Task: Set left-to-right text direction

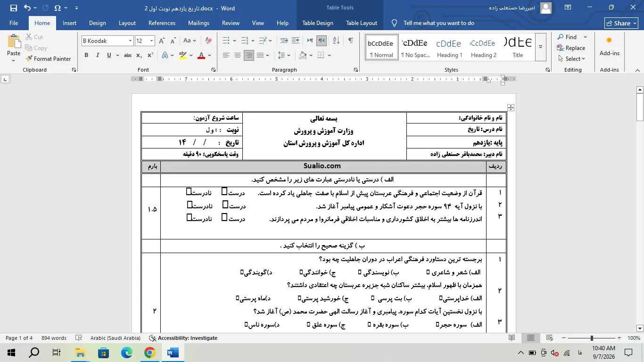Action: click(x=311, y=41)
